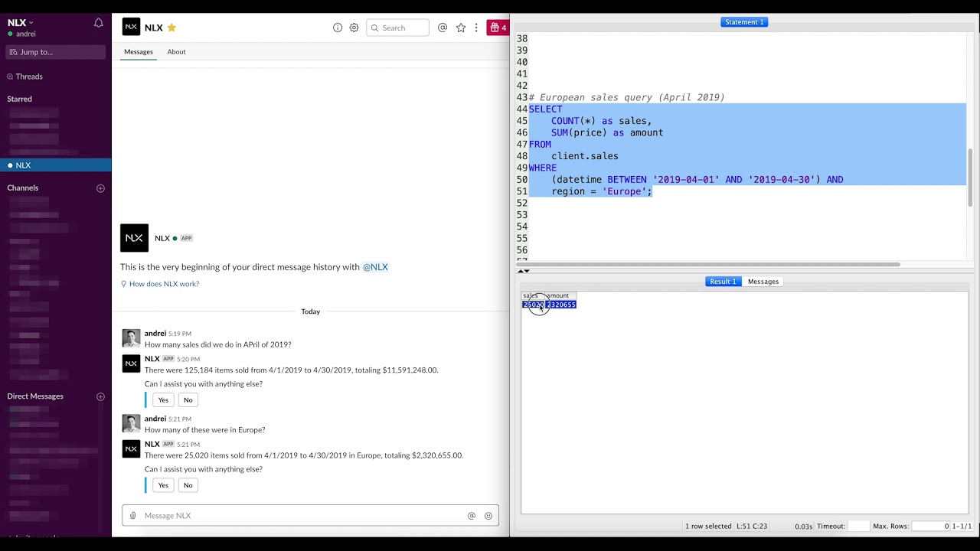Unstar NLX conversation yellow star
This screenshot has width=980, height=551.
(x=171, y=28)
